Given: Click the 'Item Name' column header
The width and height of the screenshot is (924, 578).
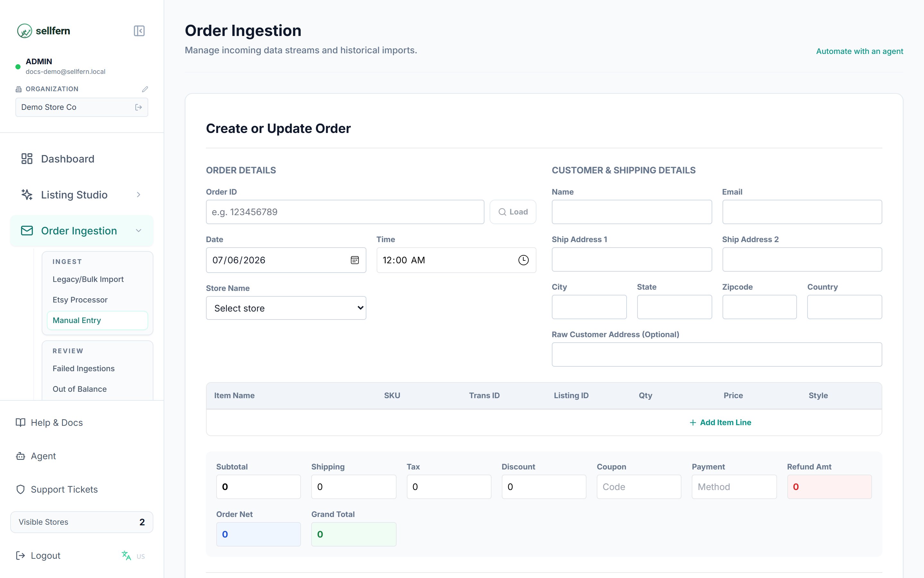Looking at the screenshot, I should [234, 395].
